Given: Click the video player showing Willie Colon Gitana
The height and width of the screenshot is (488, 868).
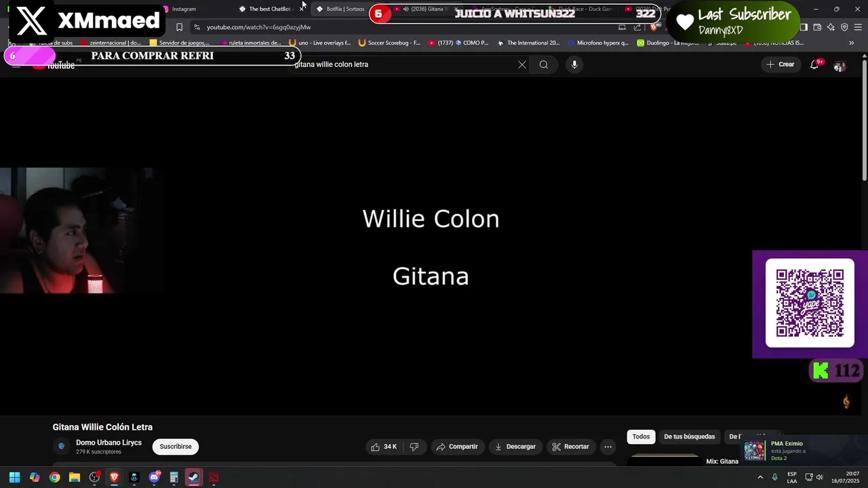Looking at the screenshot, I should [431, 247].
